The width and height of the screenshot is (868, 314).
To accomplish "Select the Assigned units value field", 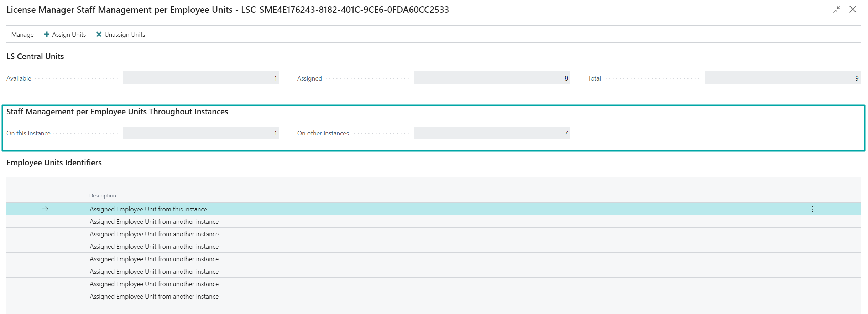I will coord(492,78).
